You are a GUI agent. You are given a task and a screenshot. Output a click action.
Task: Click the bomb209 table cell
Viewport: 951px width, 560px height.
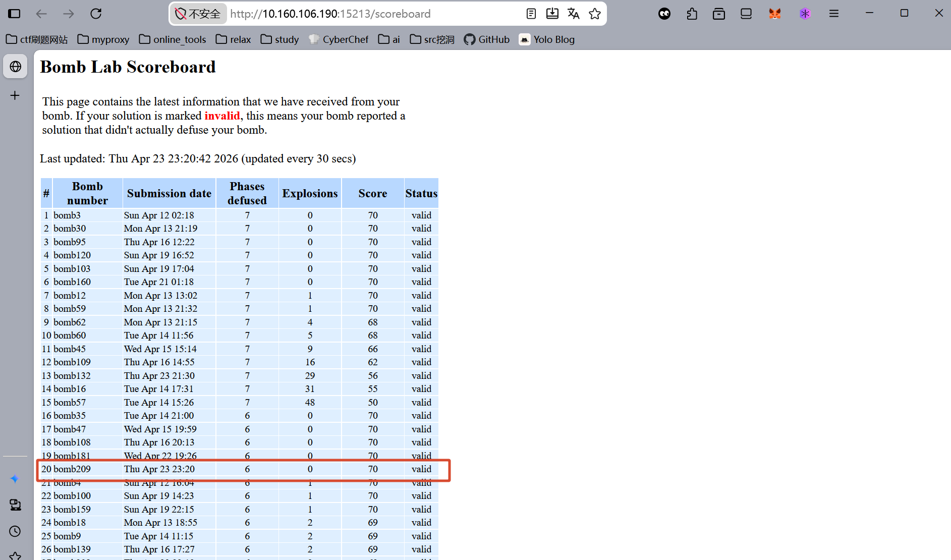tap(87, 469)
